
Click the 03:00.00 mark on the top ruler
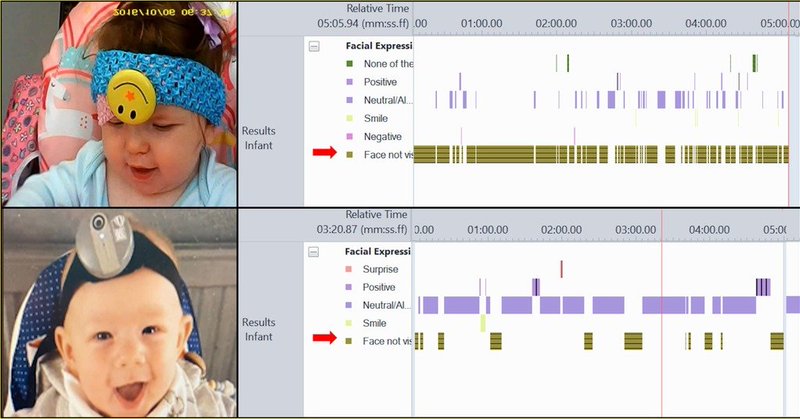point(631,23)
